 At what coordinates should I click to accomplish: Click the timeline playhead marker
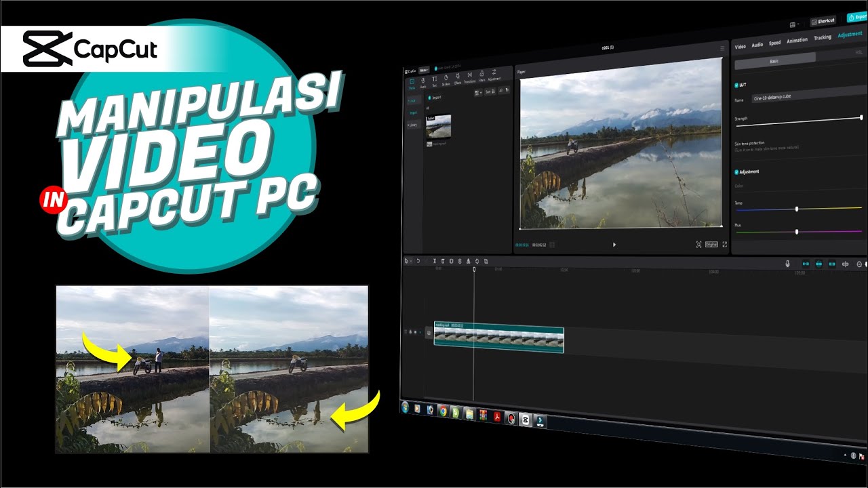474,270
